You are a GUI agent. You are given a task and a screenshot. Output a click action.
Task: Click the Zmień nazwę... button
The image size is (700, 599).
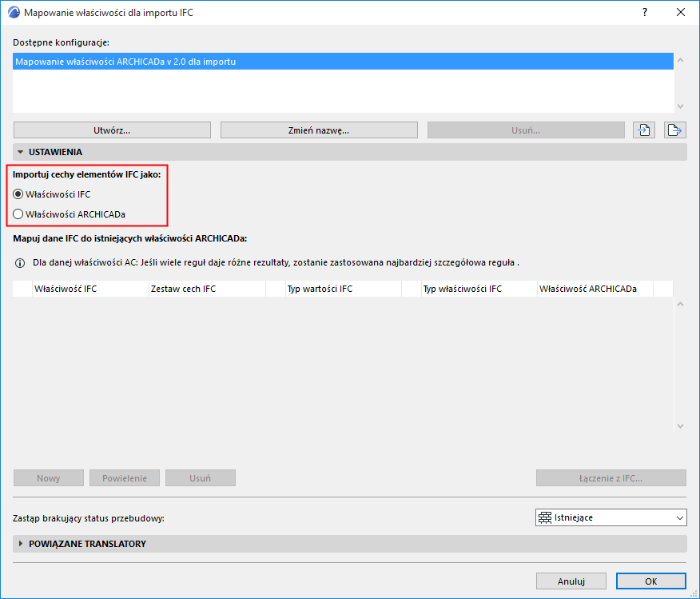(x=319, y=130)
